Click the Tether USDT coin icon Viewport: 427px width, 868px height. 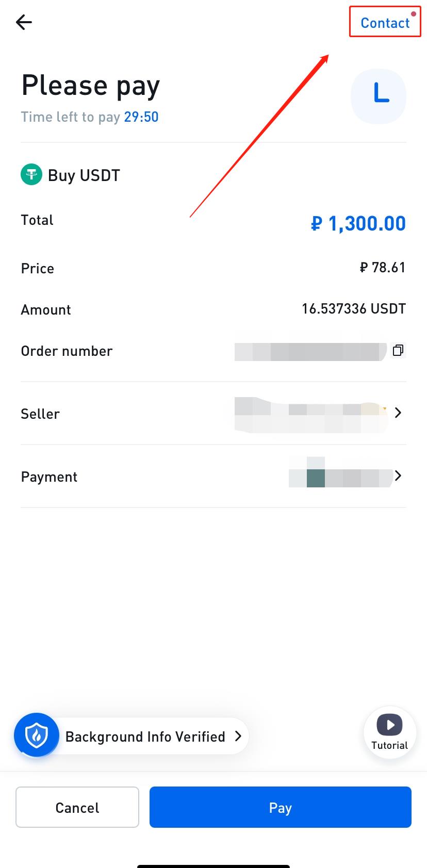click(31, 175)
